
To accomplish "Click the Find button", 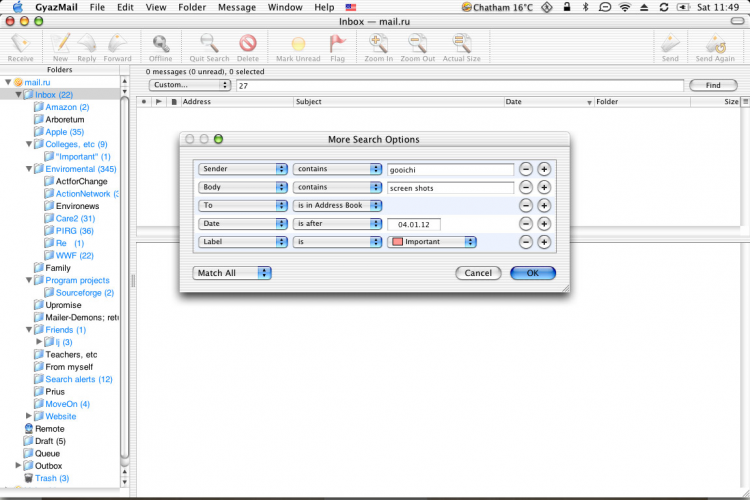I will pos(713,85).
